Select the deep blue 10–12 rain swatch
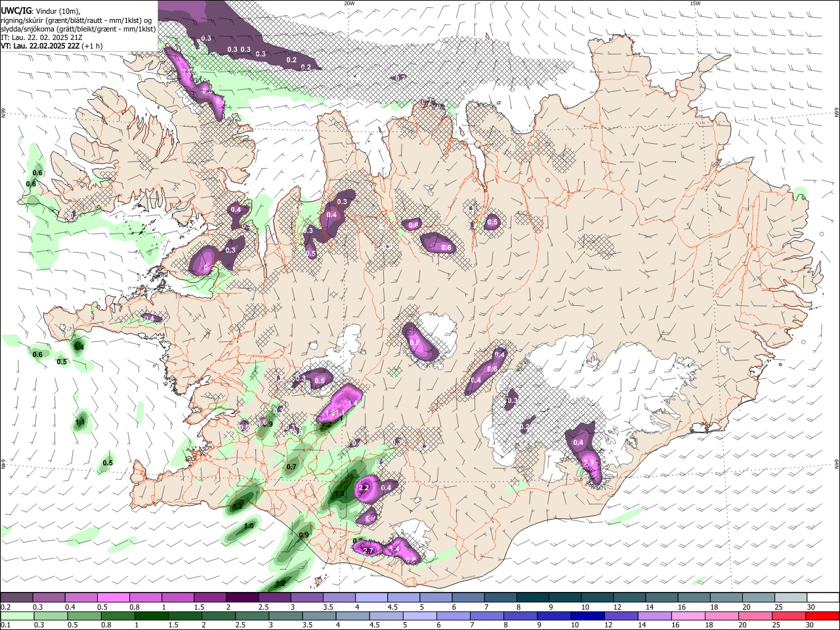The width and height of the screenshot is (840, 630). pyautogui.click(x=588, y=616)
